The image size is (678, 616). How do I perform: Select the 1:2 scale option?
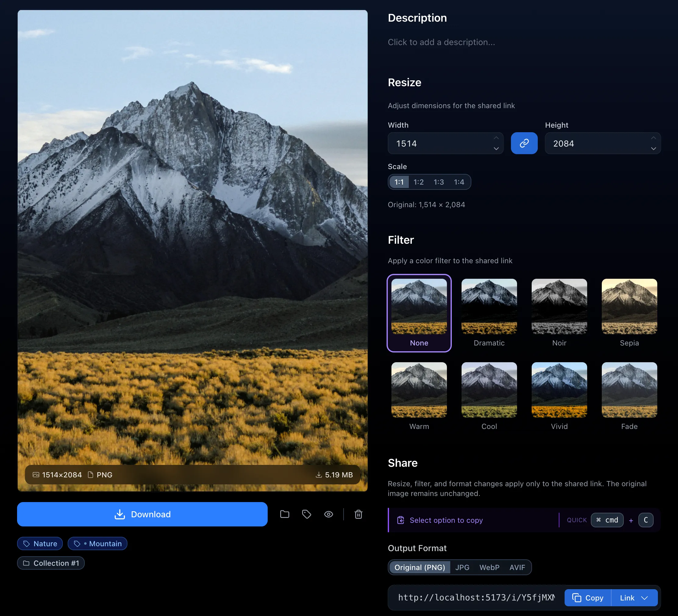tap(419, 182)
